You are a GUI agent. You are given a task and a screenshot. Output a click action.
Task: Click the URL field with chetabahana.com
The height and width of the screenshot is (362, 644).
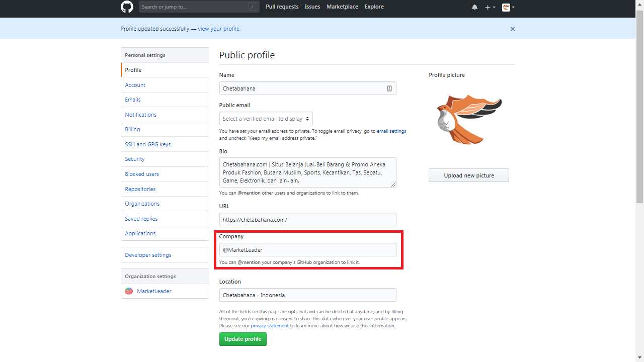pyautogui.click(x=307, y=220)
